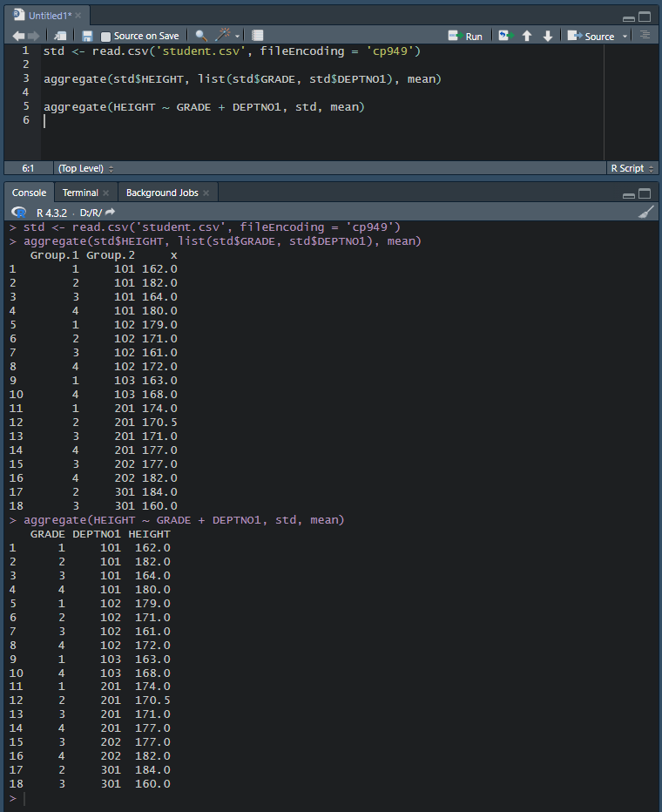Viewport: 662px width, 812px height.
Task: Save the current document
Action: click(87, 36)
